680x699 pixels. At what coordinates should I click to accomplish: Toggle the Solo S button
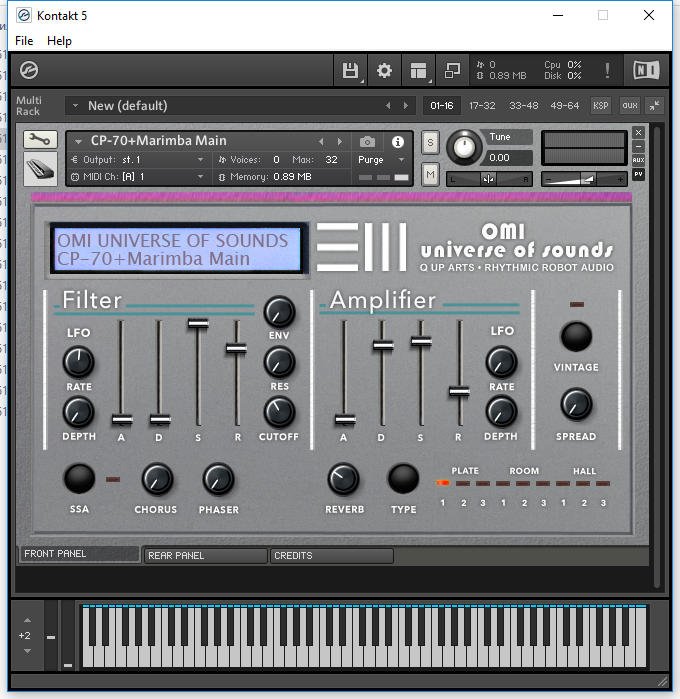point(430,142)
